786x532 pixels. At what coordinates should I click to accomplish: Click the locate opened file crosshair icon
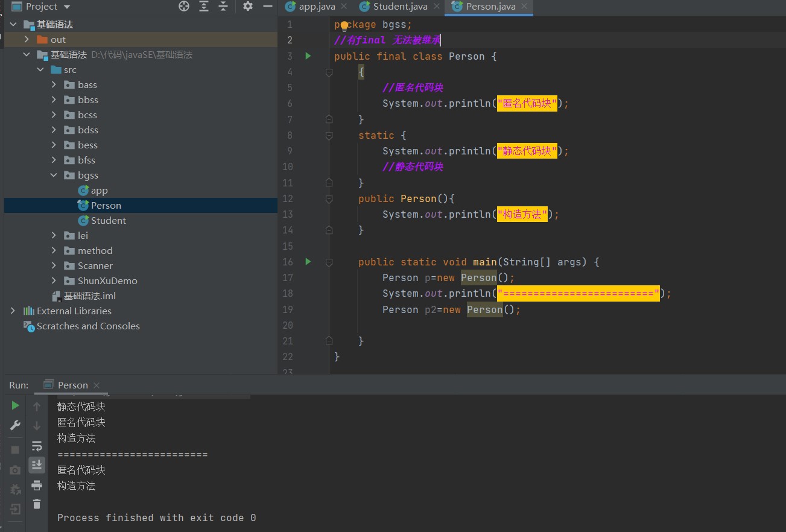(184, 7)
